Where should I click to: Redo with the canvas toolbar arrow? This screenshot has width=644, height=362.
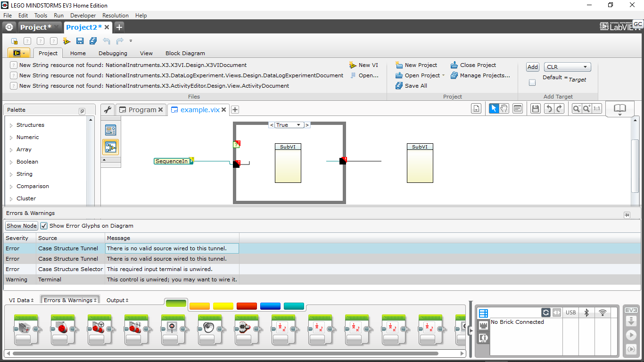click(559, 109)
